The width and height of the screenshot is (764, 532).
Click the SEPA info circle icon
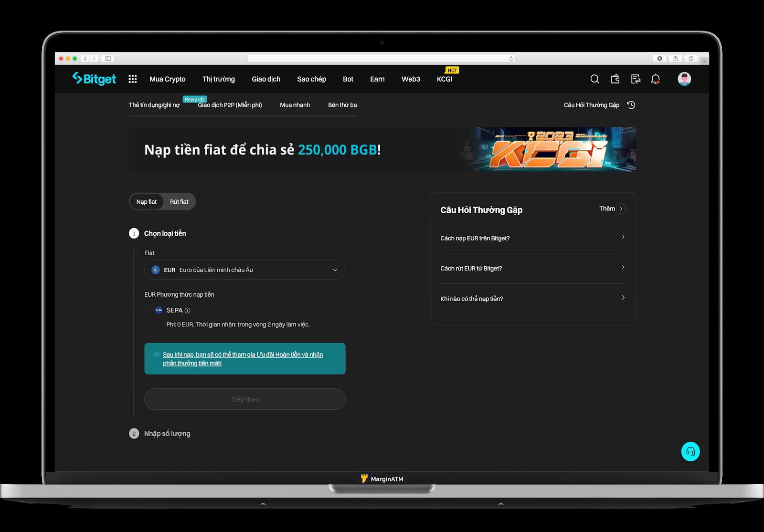[x=188, y=311]
